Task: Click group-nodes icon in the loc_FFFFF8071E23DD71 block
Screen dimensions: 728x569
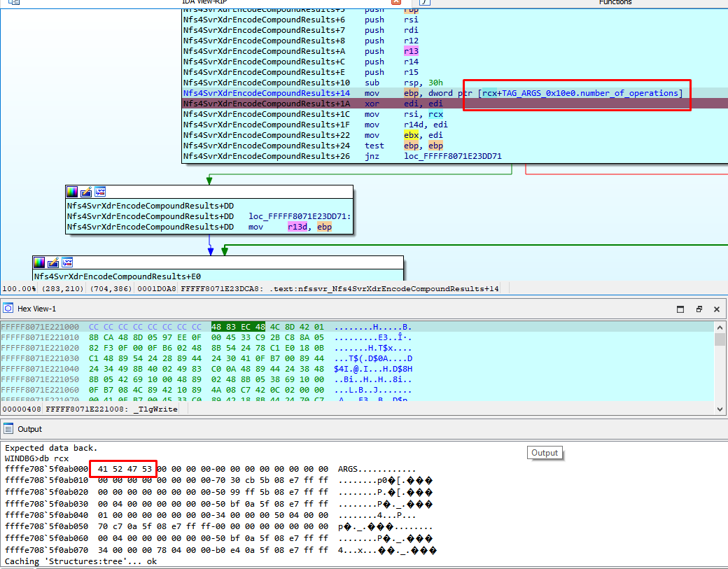Action: point(100,192)
